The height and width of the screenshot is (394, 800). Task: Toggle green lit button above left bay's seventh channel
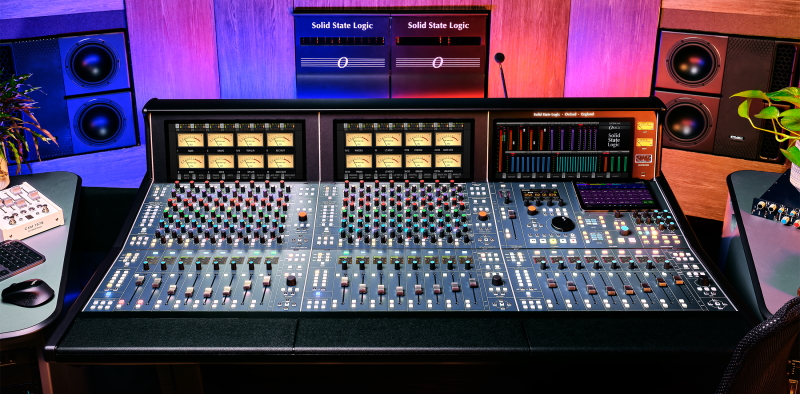[x=257, y=253]
